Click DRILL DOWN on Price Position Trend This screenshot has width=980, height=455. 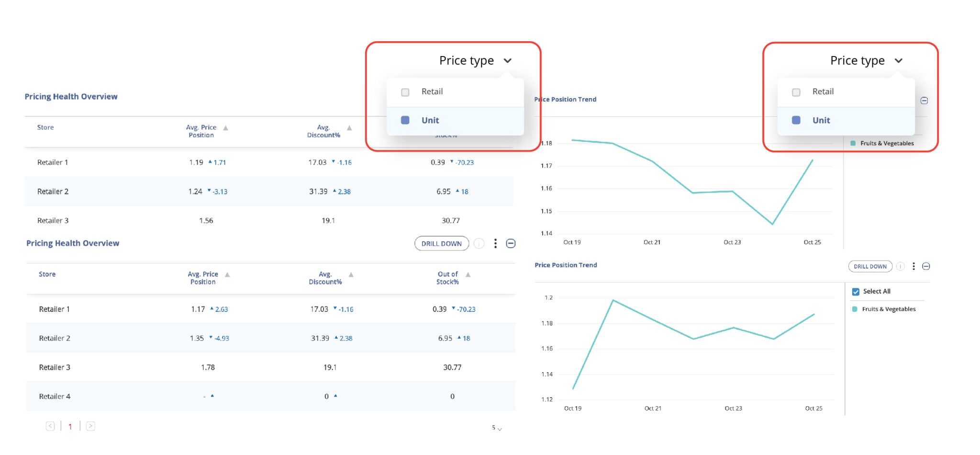(870, 266)
